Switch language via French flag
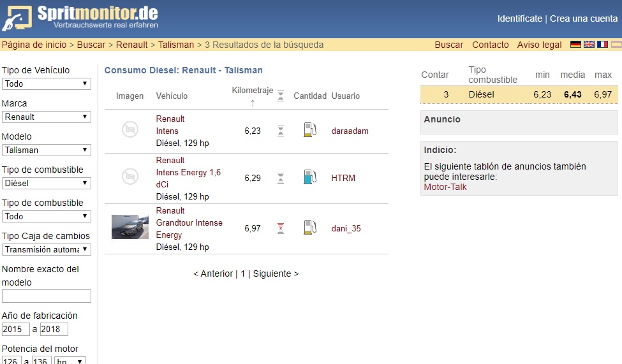622x364 pixels. click(x=603, y=45)
